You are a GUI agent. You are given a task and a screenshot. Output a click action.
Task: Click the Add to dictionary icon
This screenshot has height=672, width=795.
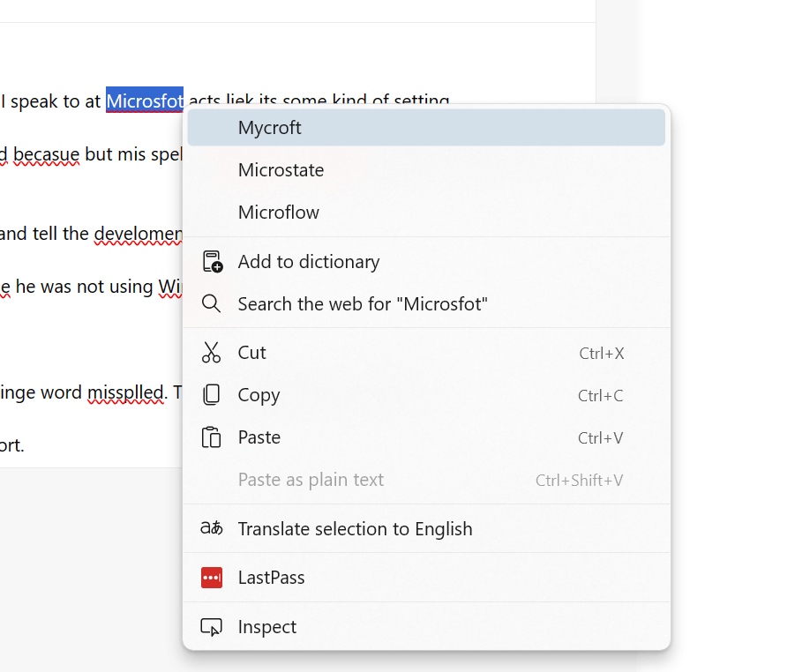(x=212, y=262)
